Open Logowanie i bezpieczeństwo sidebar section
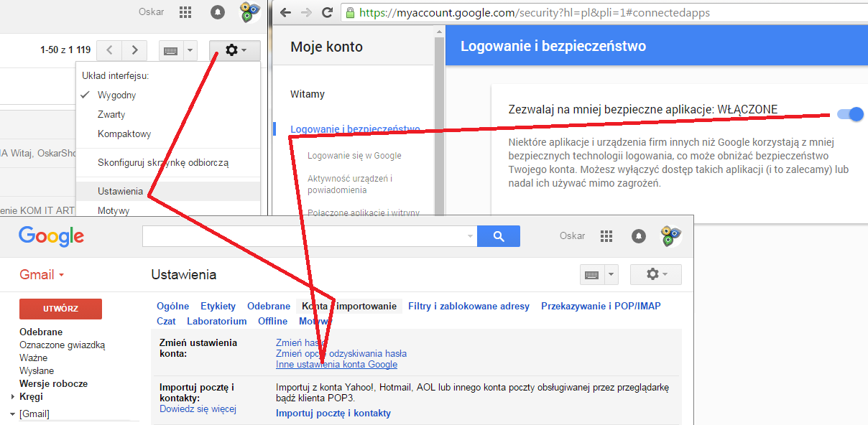Image resolution: width=868 pixels, height=425 pixels. click(355, 129)
